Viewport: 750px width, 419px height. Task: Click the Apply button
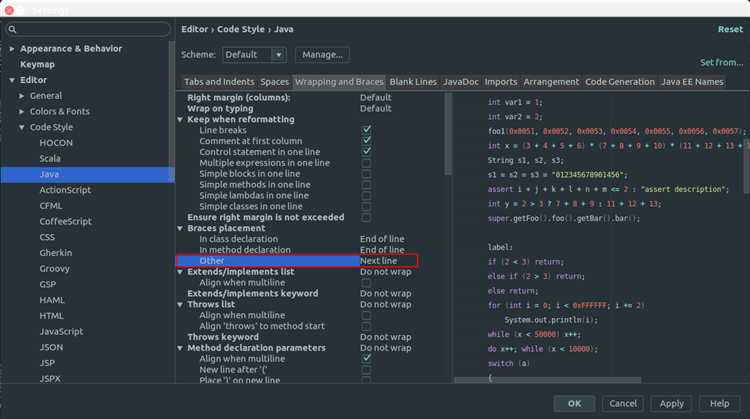click(x=672, y=404)
